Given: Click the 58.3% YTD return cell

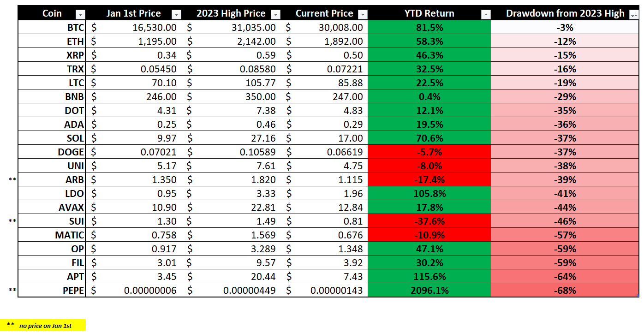Looking at the screenshot, I should (429, 42).
